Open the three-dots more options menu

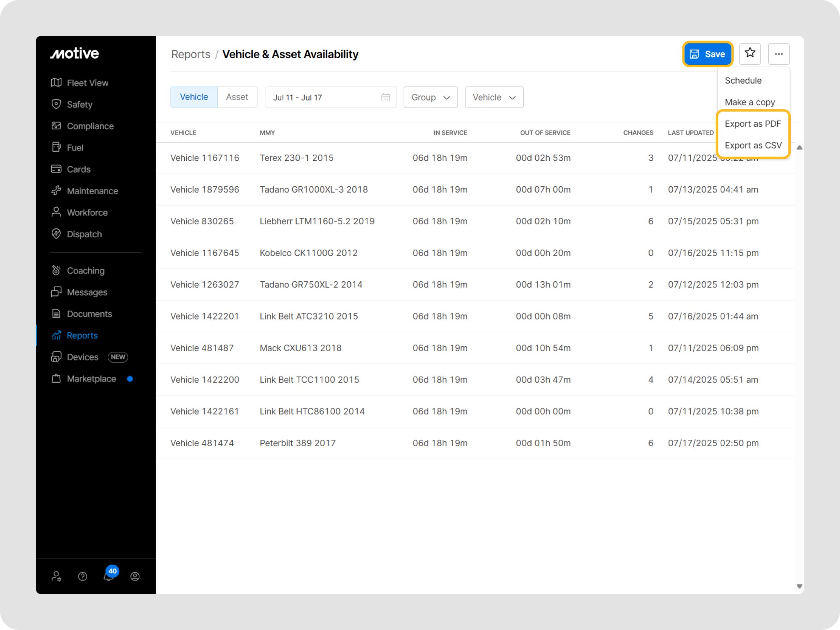click(778, 54)
